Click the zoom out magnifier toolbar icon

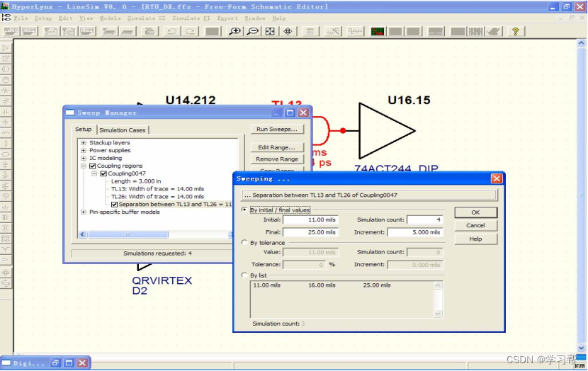point(252,31)
